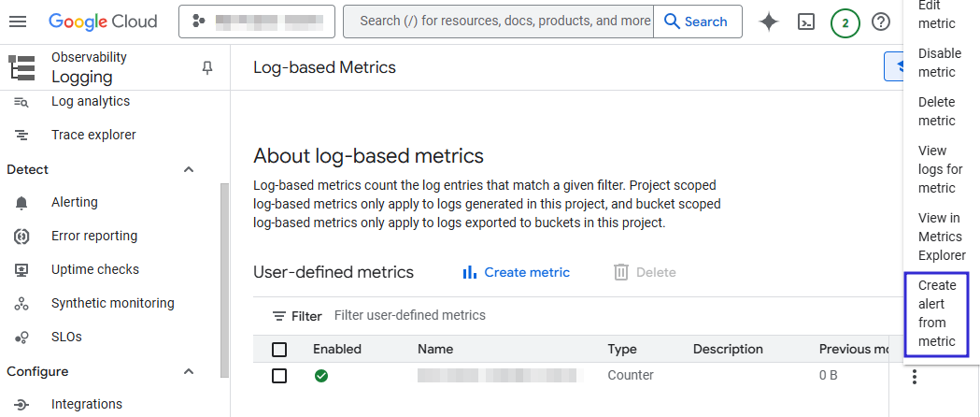Click the Log analytics sidebar icon

(21, 101)
